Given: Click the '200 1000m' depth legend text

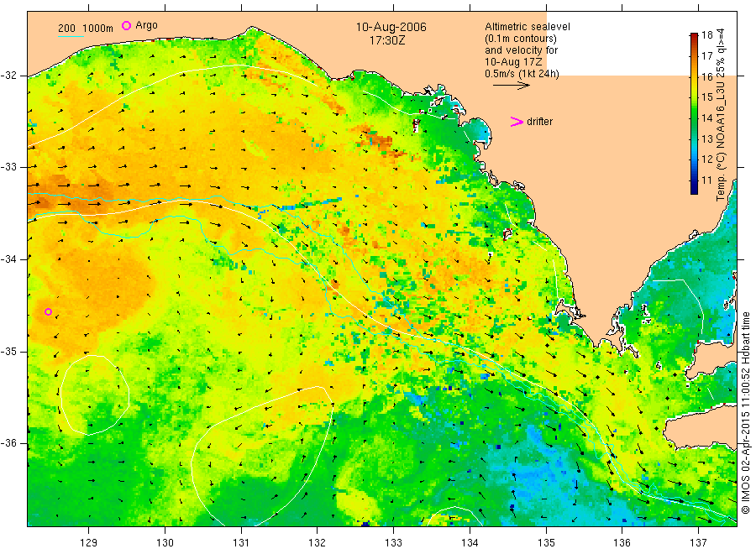Looking at the screenshot, I should click(86, 28).
